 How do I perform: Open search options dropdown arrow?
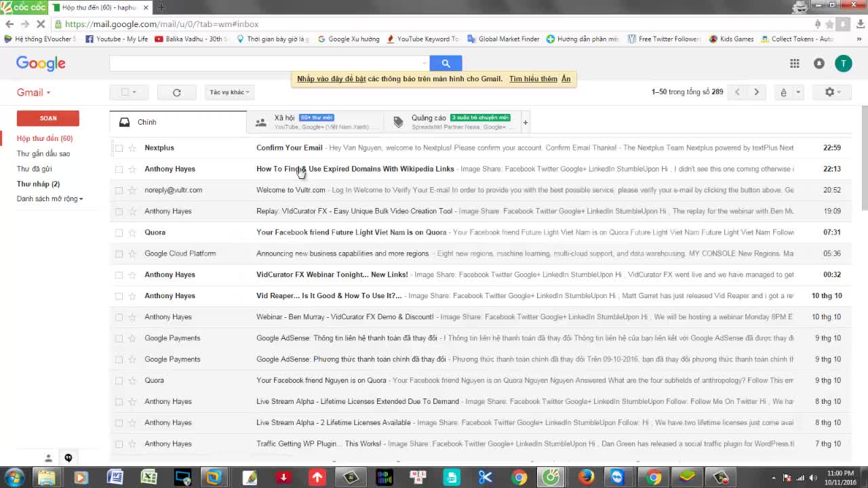(x=425, y=63)
